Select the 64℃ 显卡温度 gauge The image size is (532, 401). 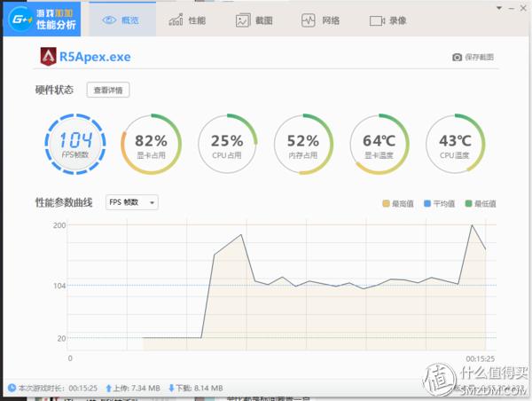coord(379,144)
